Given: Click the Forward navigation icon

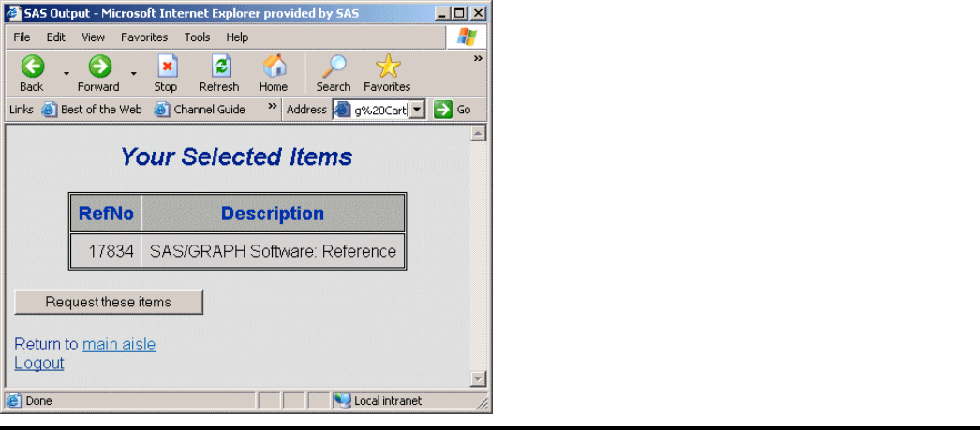Looking at the screenshot, I should [99, 67].
